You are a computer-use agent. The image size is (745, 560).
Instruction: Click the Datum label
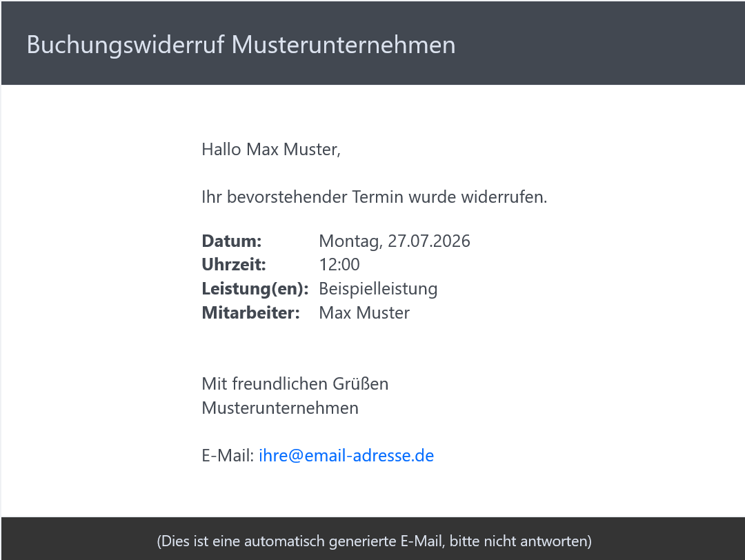[x=231, y=241]
